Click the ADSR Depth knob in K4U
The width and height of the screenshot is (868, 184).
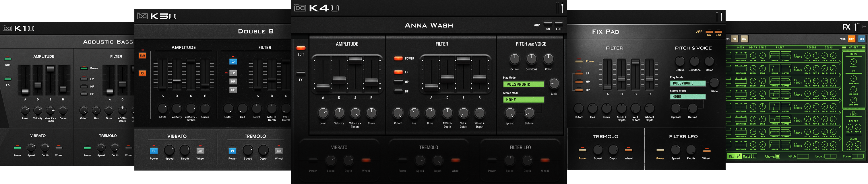tap(447, 113)
